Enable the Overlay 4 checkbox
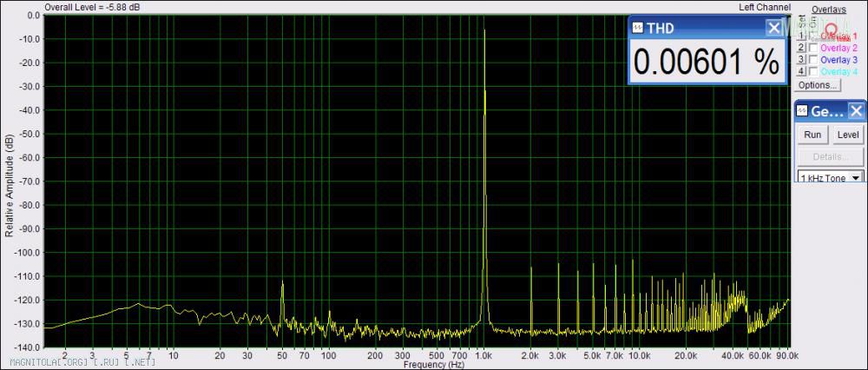Screen dimensions: 868x370 pos(813,71)
